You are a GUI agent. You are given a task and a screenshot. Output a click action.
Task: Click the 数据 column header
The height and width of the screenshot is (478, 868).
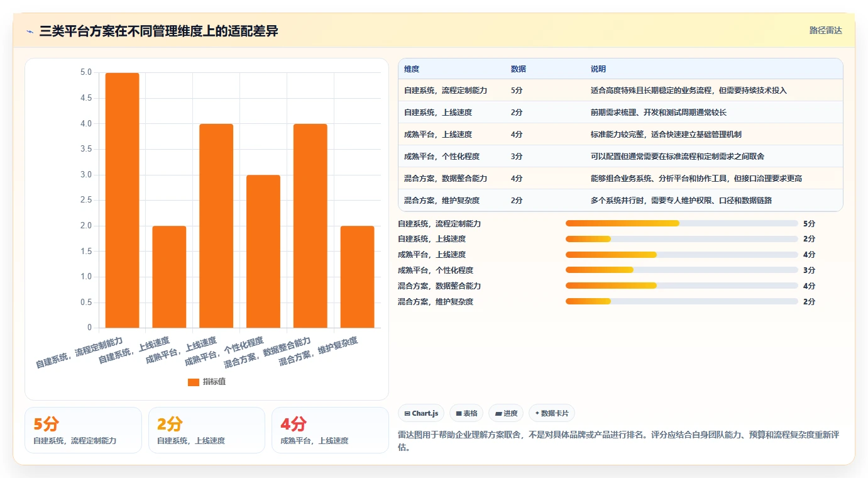pyautogui.click(x=519, y=69)
